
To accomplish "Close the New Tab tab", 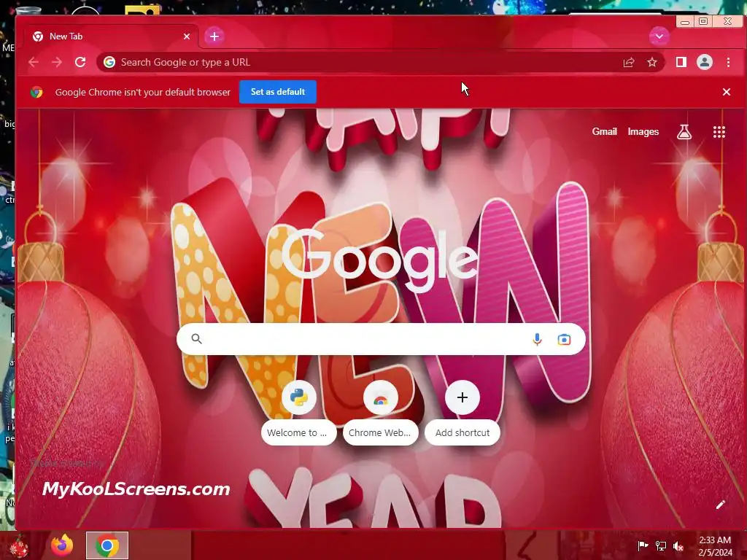I will [187, 36].
